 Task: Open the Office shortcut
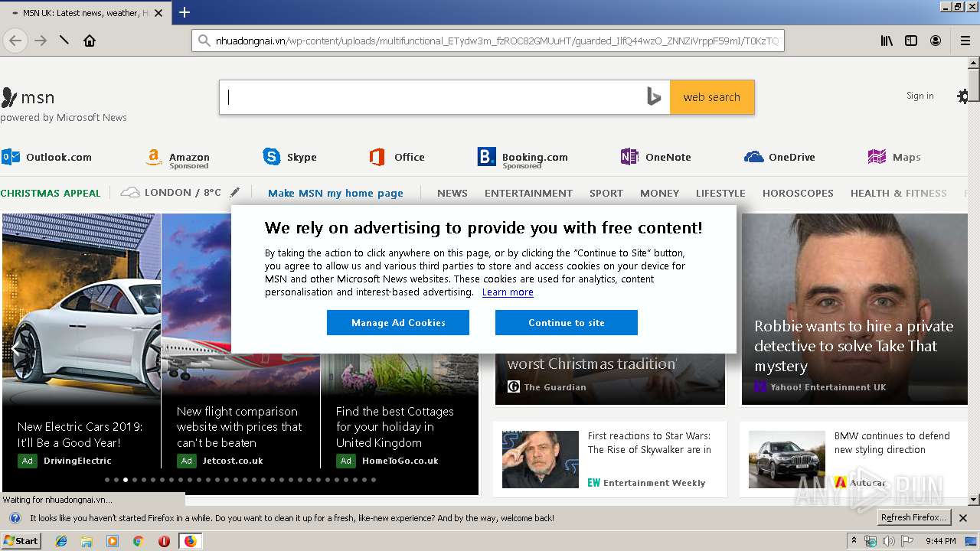pyautogui.click(x=397, y=157)
